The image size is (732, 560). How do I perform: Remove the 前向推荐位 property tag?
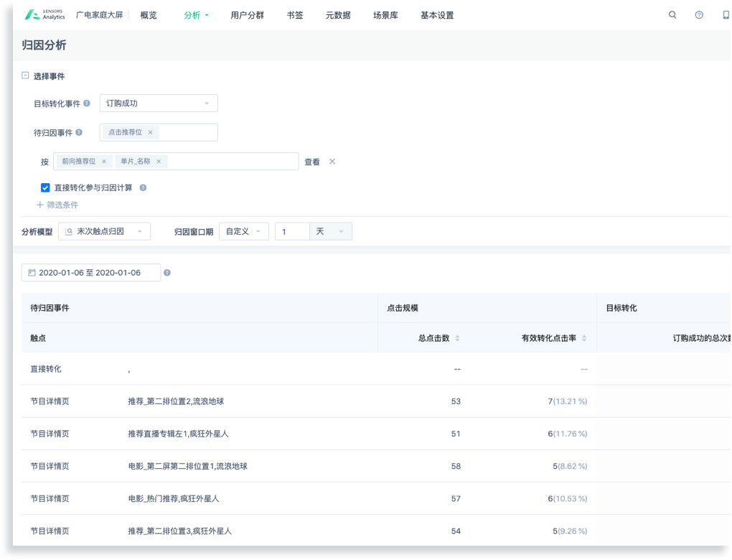point(104,162)
